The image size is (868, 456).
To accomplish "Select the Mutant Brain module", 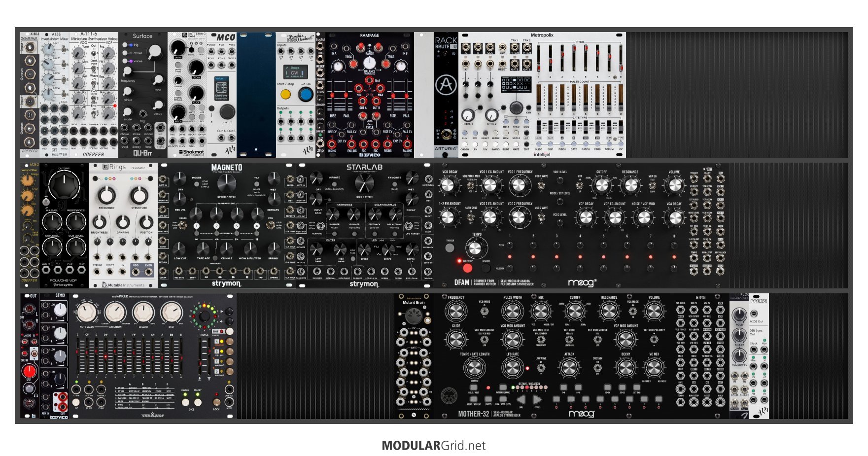I will click(x=414, y=356).
